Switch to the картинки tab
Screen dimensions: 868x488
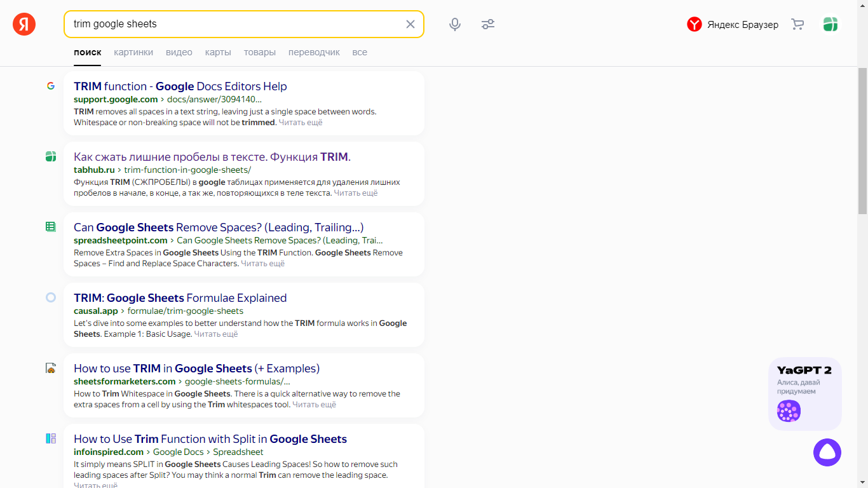click(133, 52)
